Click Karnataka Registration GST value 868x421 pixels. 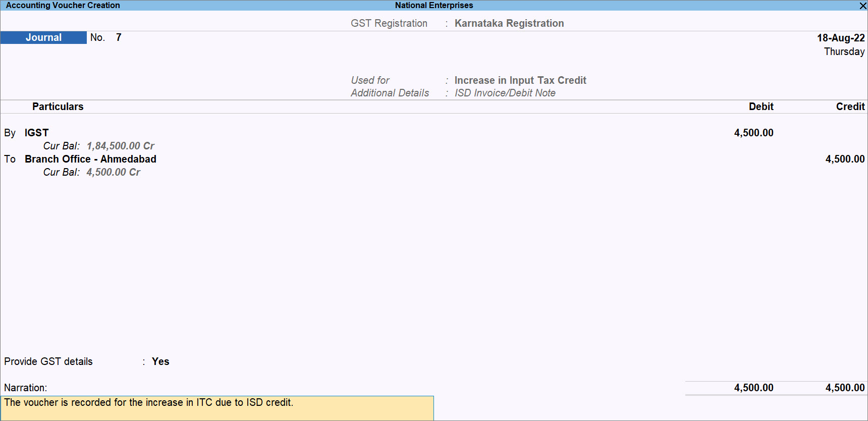click(x=509, y=23)
